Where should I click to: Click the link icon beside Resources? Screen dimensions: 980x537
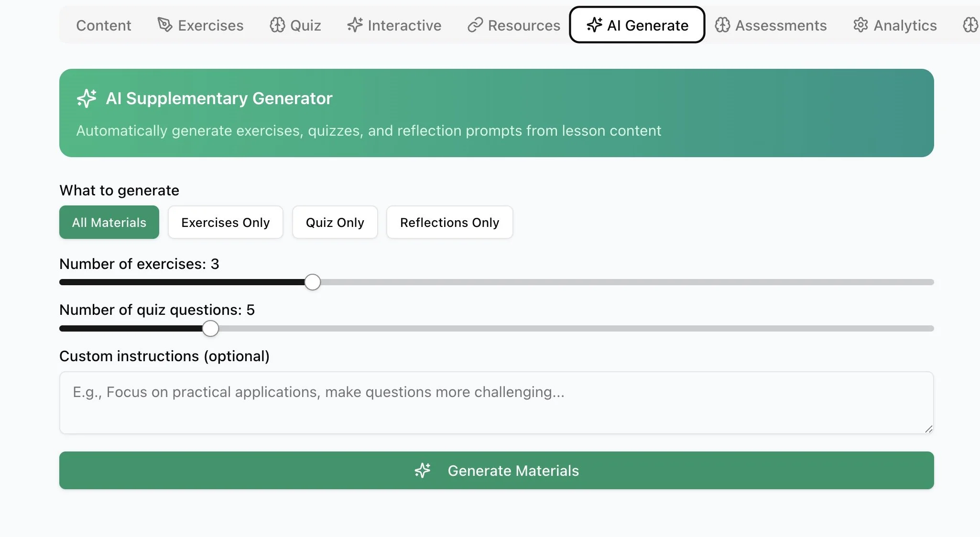[x=475, y=25]
